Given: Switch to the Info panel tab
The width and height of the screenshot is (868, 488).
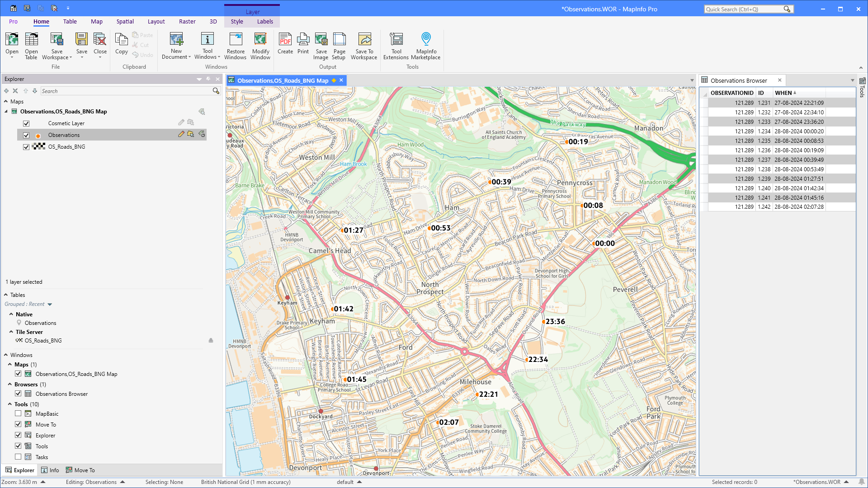Looking at the screenshot, I should (50, 470).
